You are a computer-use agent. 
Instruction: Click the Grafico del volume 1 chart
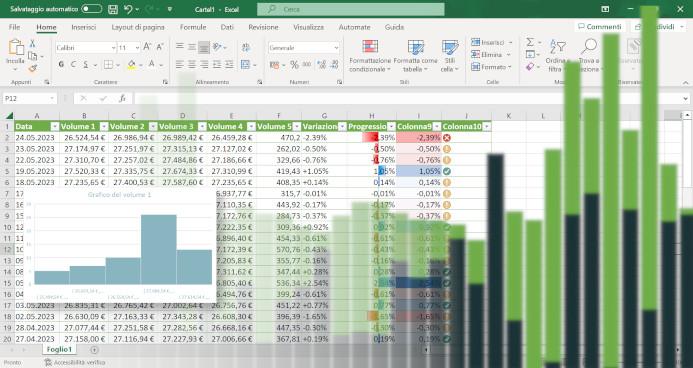(x=119, y=245)
